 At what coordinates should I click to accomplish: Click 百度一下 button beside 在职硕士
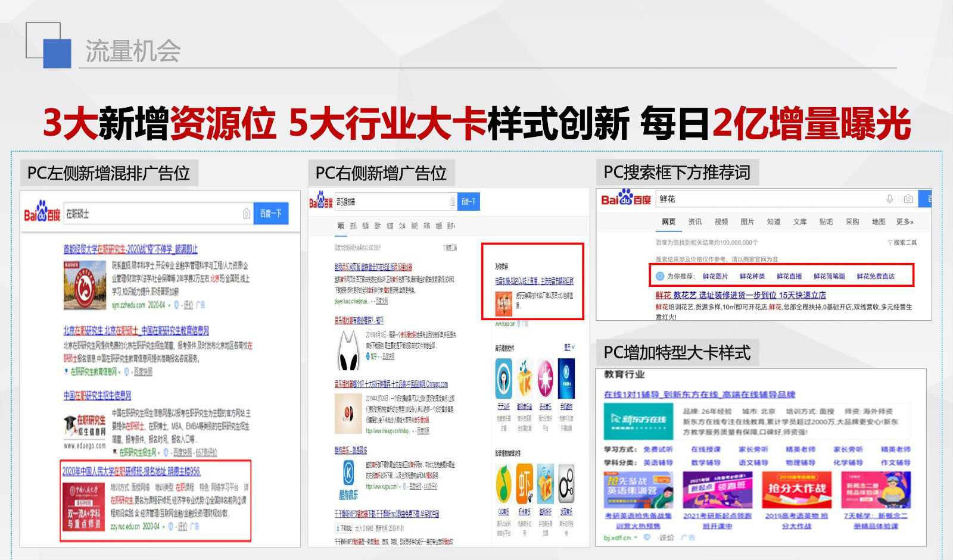coord(271,213)
